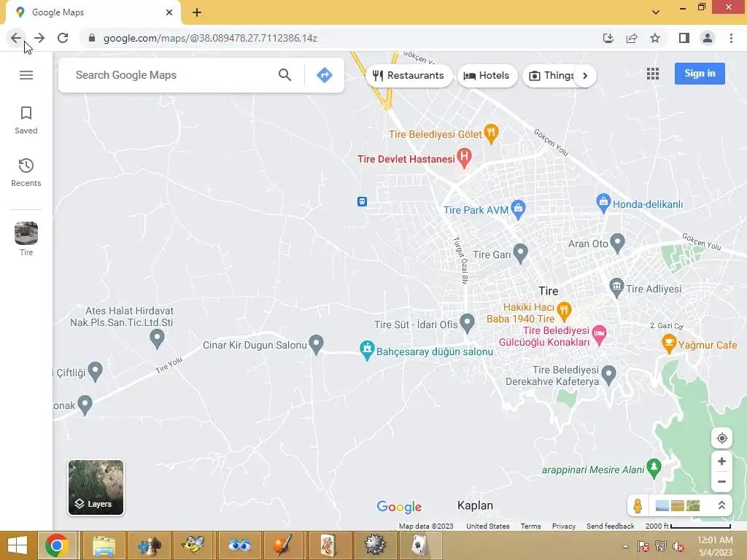This screenshot has width=747, height=560.
Task: Select the Derekahve Kafeterya pin
Action: pos(608,376)
